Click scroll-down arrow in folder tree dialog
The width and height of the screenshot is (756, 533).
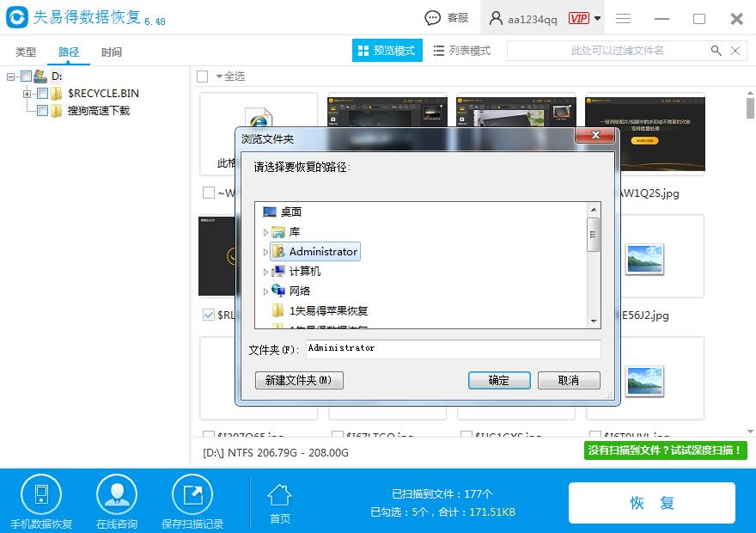(594, 321)
